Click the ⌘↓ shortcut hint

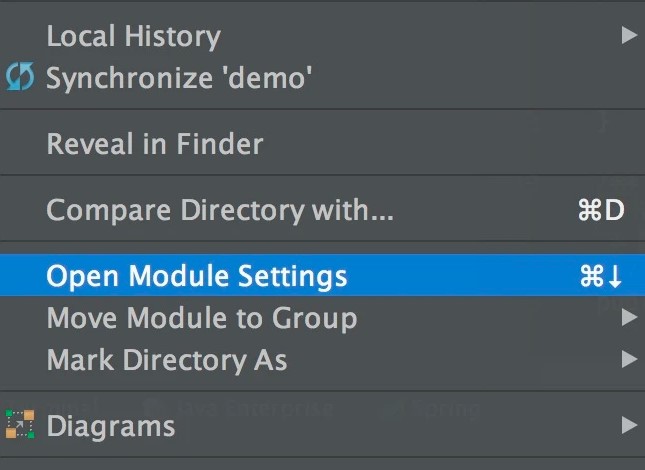[601, 277]
